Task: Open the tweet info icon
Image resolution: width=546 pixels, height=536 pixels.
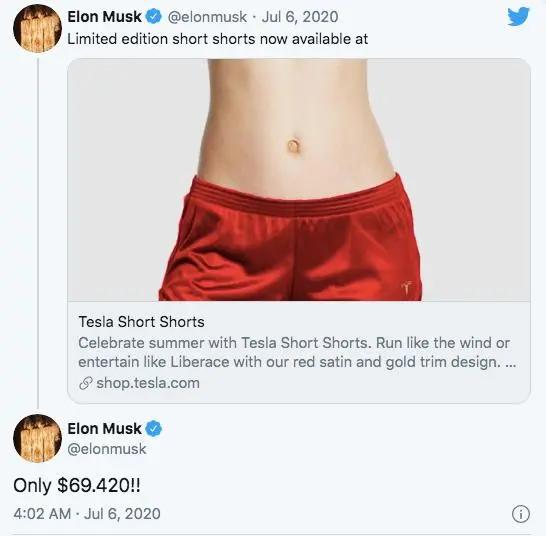Action: [x=521, y=514]
